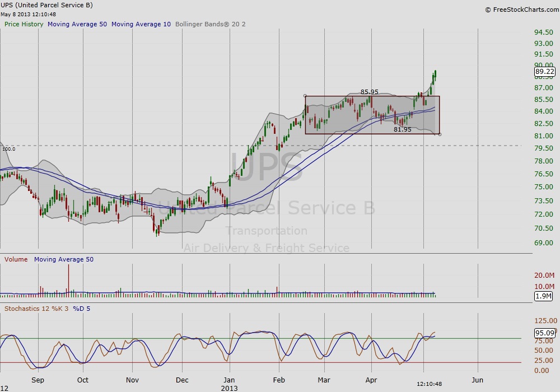Screen dimensions: 560x392
Task: Click the 12:10:48 time axis marker
Action: (430, 384)
